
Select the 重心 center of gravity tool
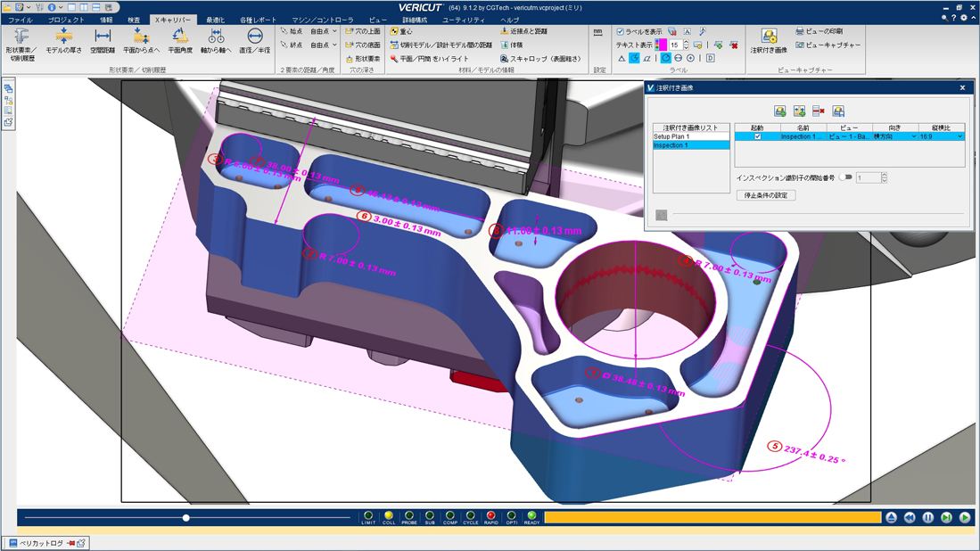[401, 31]
